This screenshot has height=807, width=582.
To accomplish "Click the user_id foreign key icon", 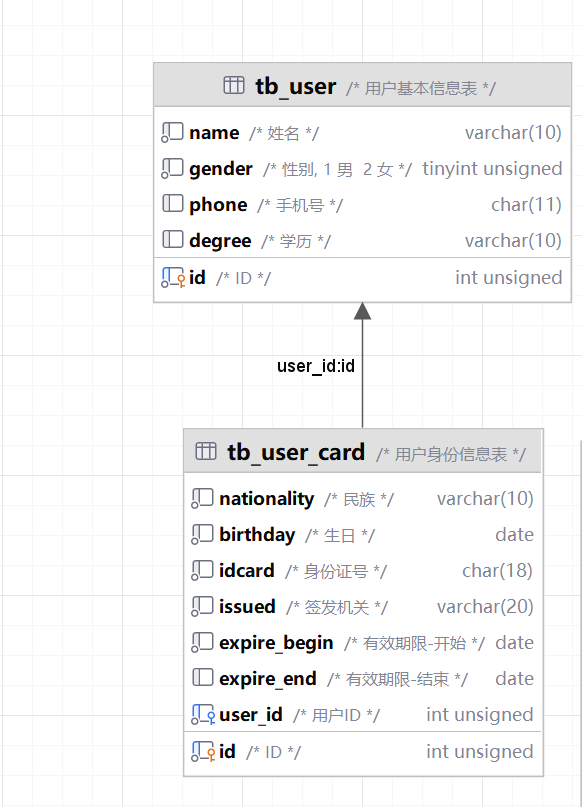I will (203, 714).
